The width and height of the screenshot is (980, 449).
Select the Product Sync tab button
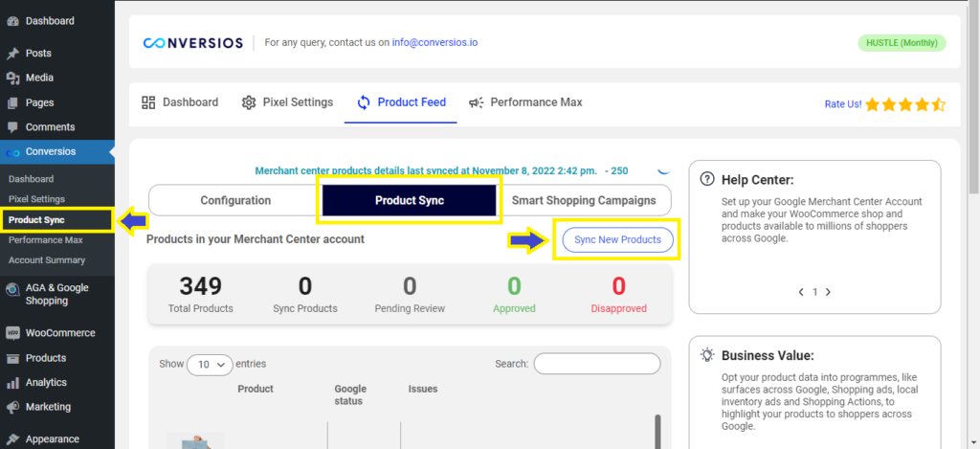(410, 201)
